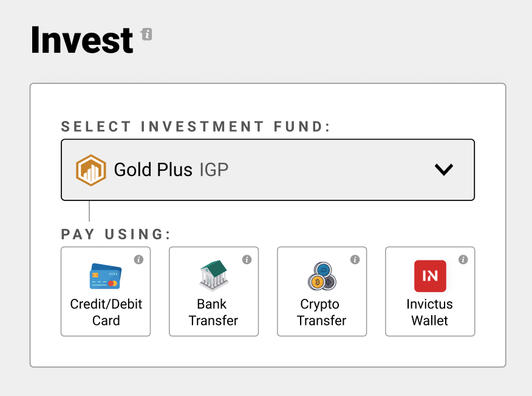Image resolution: width=532 pixels, height=396 pixels.
Task: Click the SELECT INVESTMENT FUND label
Action: point(196,127)
